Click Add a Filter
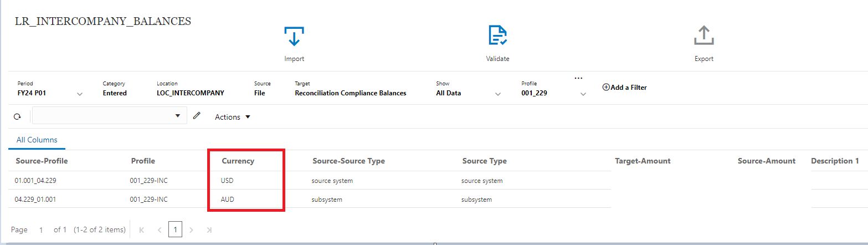Image resolution: width=868 pixels, height=245 pixels. coord(624,87)
